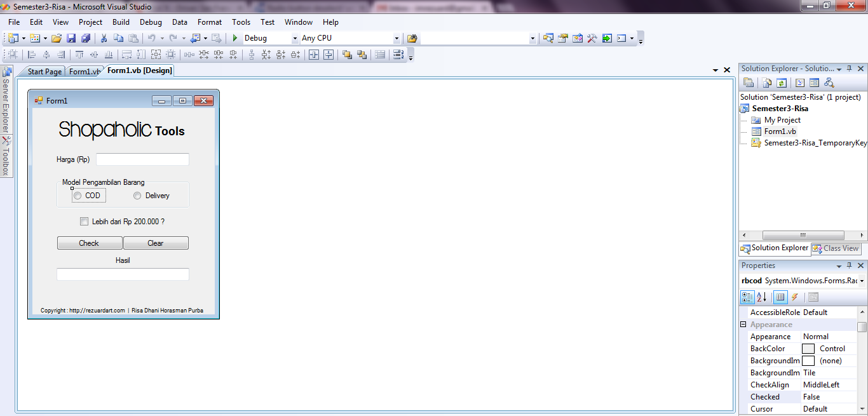
Task: Open the rbcod object selector dropdown
Action: (x=862, y=281)
